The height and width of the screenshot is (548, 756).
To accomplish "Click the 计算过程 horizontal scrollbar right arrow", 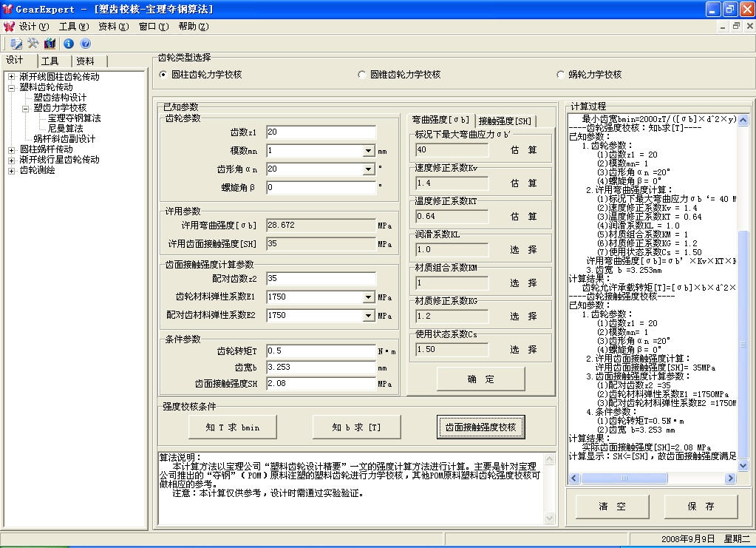I will (x=730, y=478).
